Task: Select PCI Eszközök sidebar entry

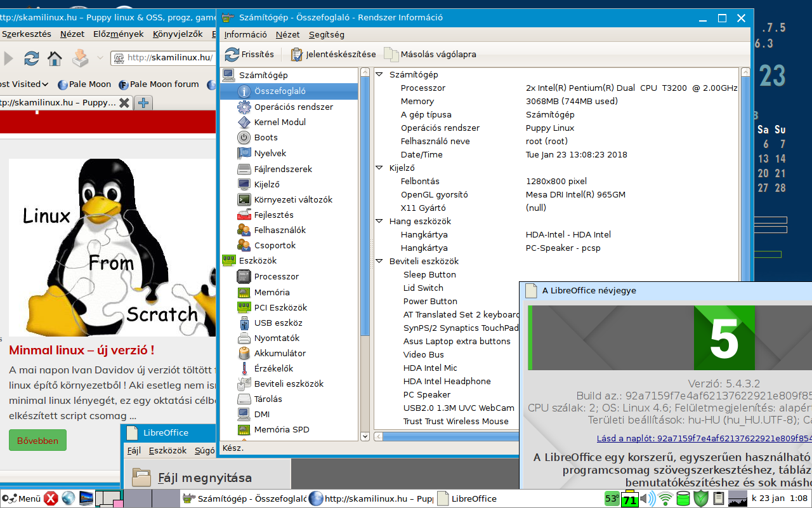Action: pos(280,307)
